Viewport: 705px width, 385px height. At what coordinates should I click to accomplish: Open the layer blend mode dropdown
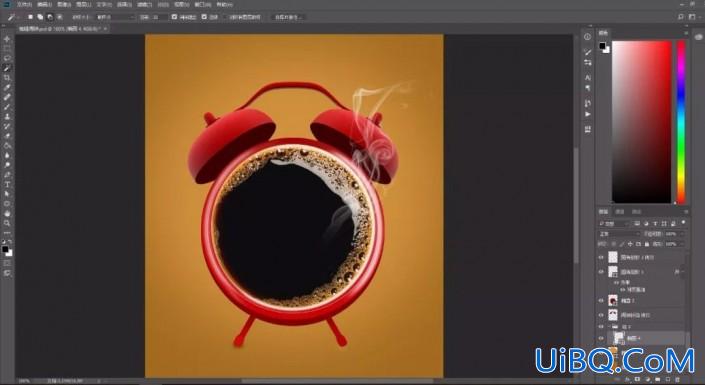(619, 234)
